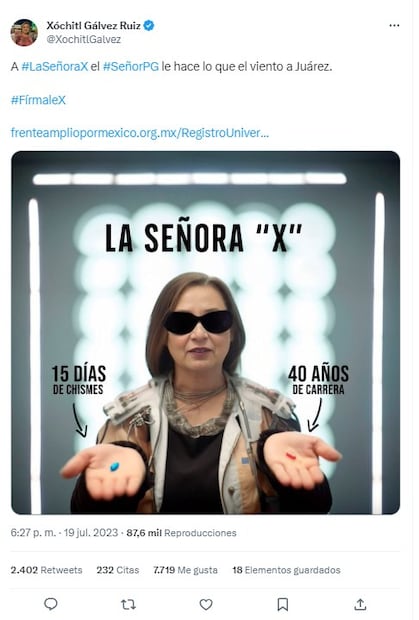419x620 pixels.
Task: Open the three-dot more options menu
Action: 394,25
